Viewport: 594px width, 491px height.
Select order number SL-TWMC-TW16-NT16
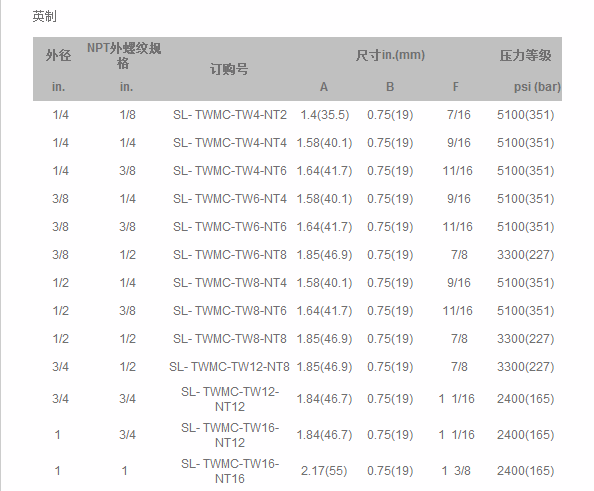click(230, 471)
